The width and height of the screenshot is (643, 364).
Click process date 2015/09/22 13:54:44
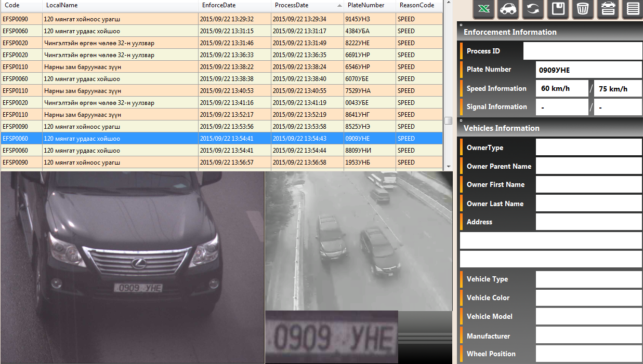click(299, 151)
